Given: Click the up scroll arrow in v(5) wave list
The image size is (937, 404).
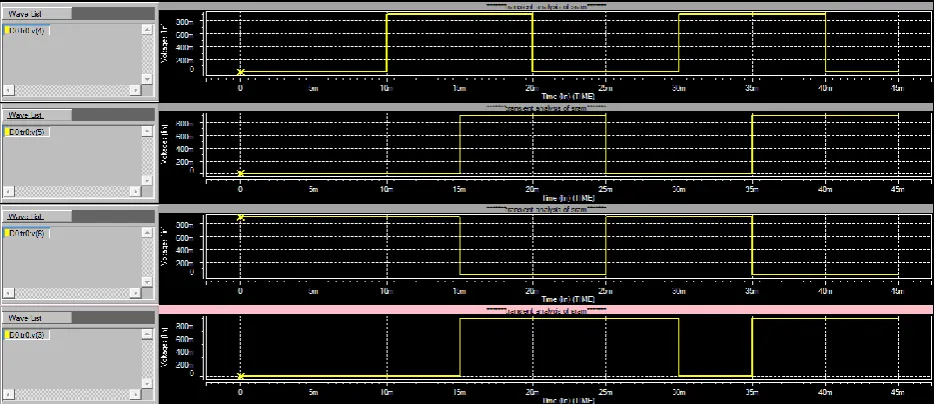Looking at the screenshot, I should 147,131.
